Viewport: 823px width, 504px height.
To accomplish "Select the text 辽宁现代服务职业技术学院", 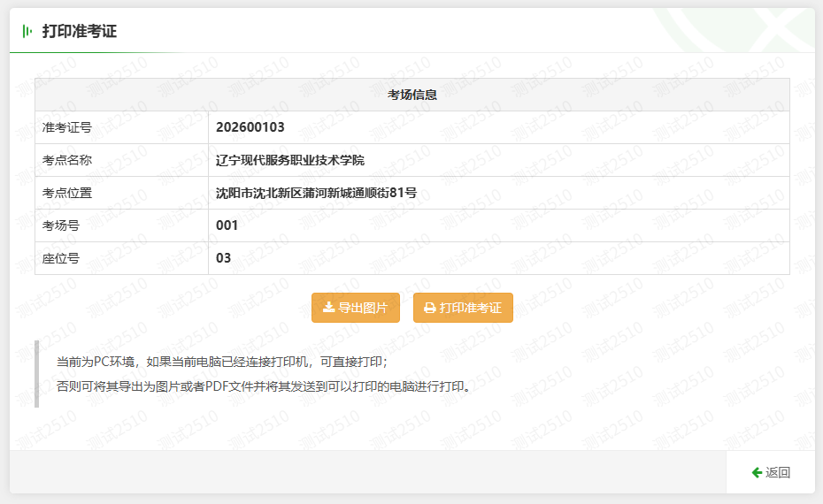I will point(289,160).
